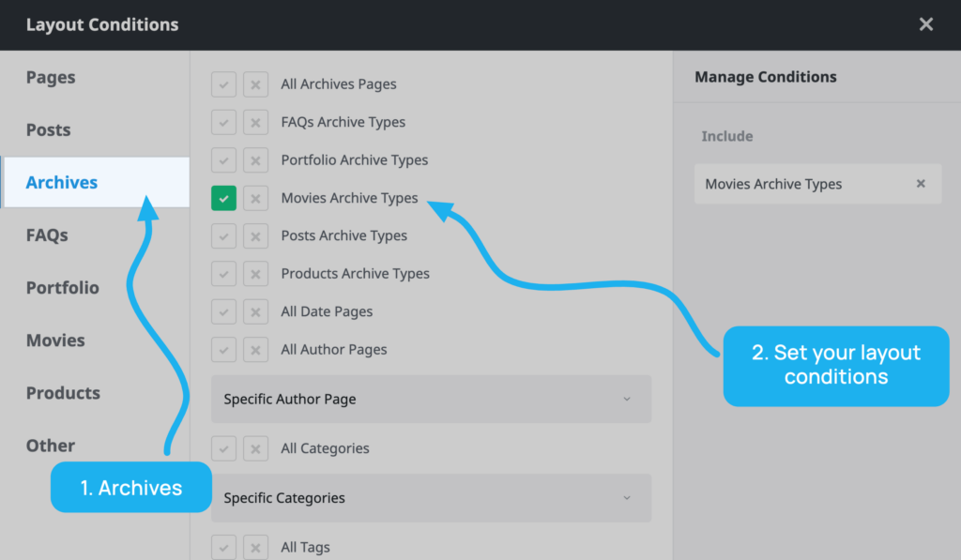
Task: Go to the Movies tab
Action: (55, 341)
